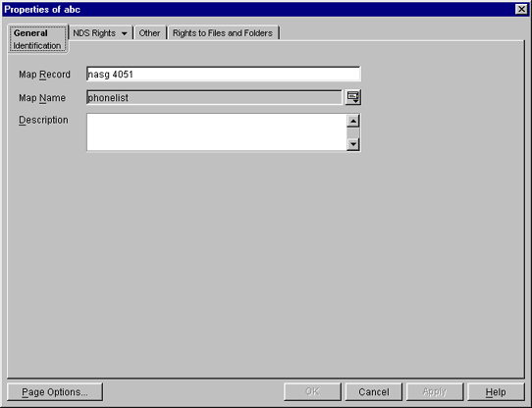Screen dimensions: 532x408
Task: Click the Map Record label
Action: point(44,75)
